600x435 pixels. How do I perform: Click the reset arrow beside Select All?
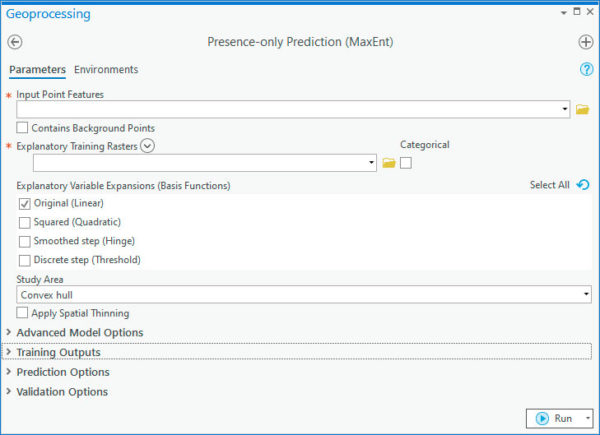583,185
